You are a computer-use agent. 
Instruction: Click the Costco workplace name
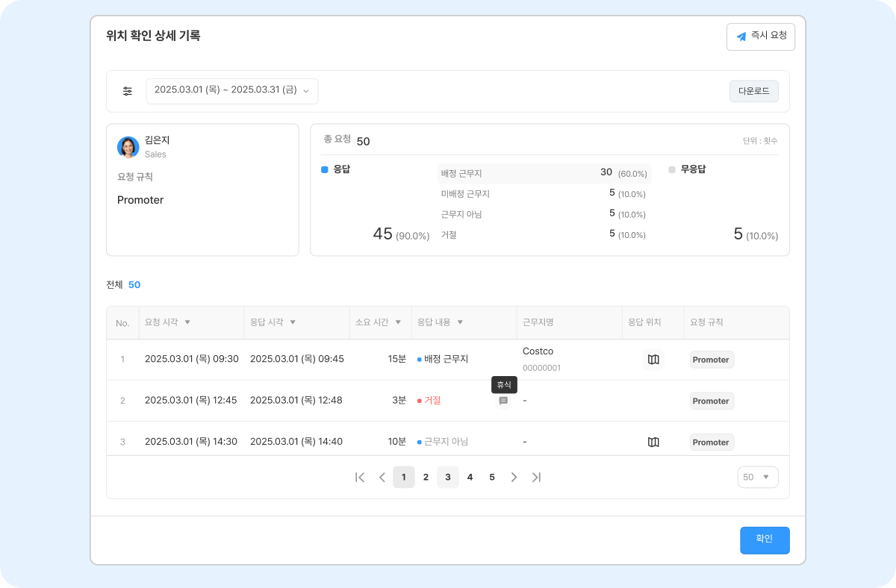[538, 351]
